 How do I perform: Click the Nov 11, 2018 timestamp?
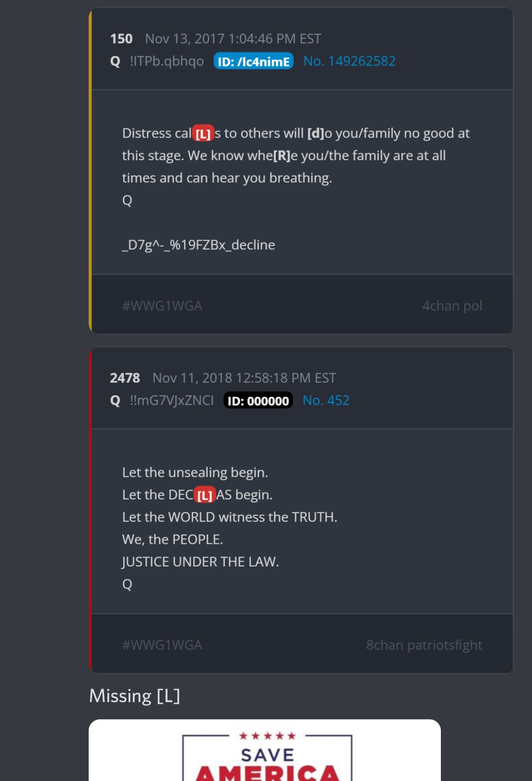click(x=244, y=378)
